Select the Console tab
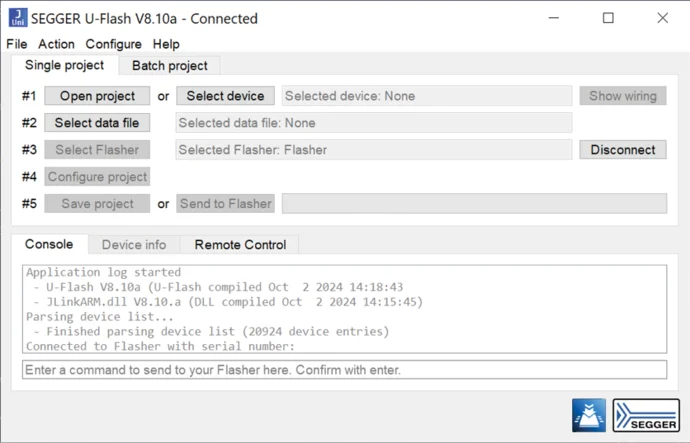 click(x=49, y=244)
